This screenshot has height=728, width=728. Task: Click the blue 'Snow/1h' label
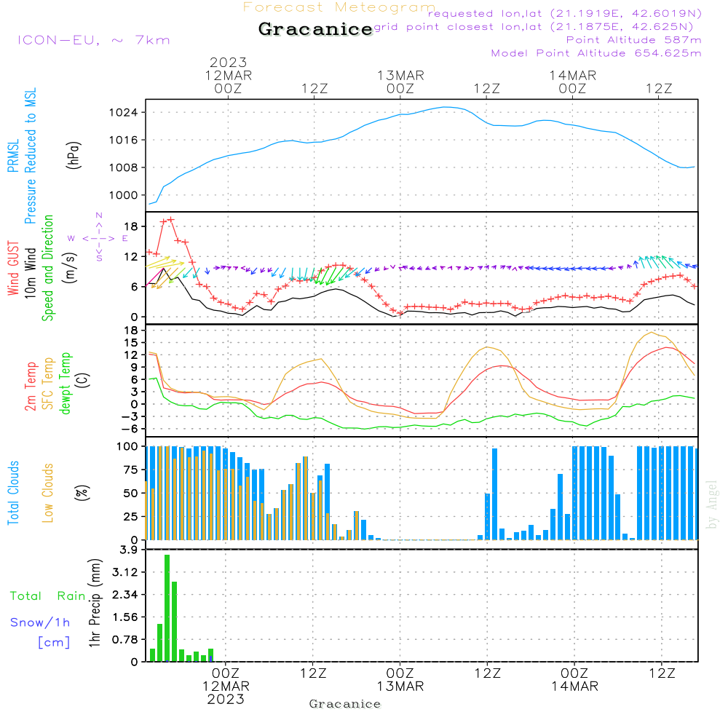point(40,622)
